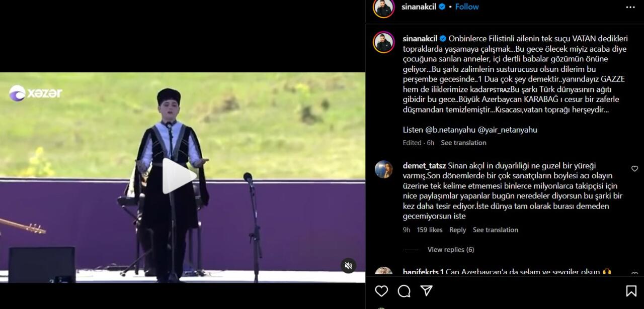Open demet_tatsz avatar
Screen dimensions: 644x309
point(383,170)
